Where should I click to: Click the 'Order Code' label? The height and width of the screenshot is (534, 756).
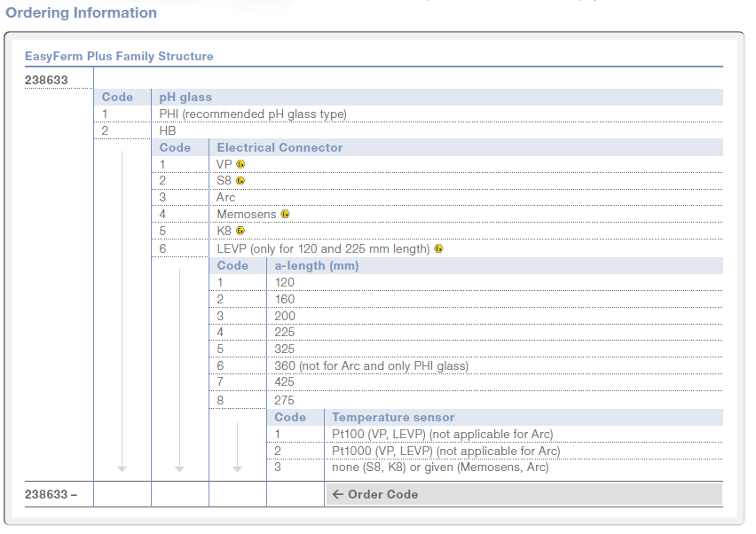pos(382,494)
